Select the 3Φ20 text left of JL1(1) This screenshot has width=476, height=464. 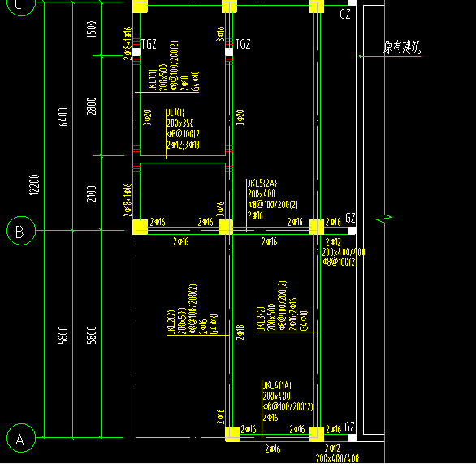pos(147,117)
